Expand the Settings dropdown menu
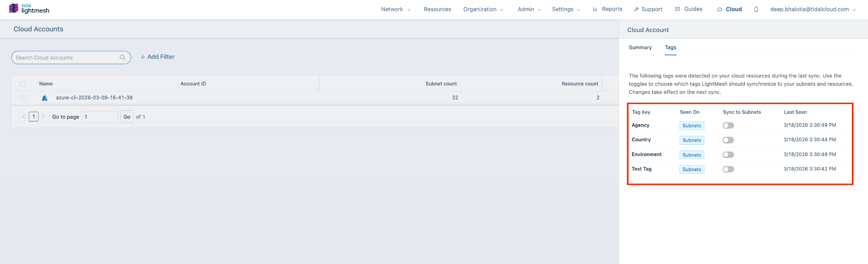This screenshot has height=264, width=868. (x=566, y=9)
